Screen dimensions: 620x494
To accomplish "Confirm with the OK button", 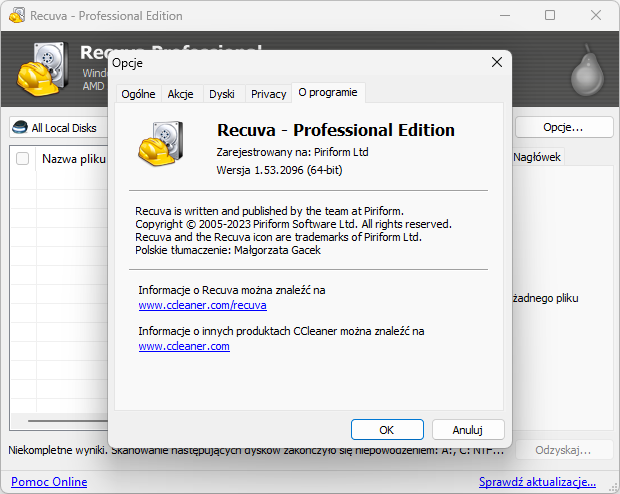I will [x=387, y=430].
